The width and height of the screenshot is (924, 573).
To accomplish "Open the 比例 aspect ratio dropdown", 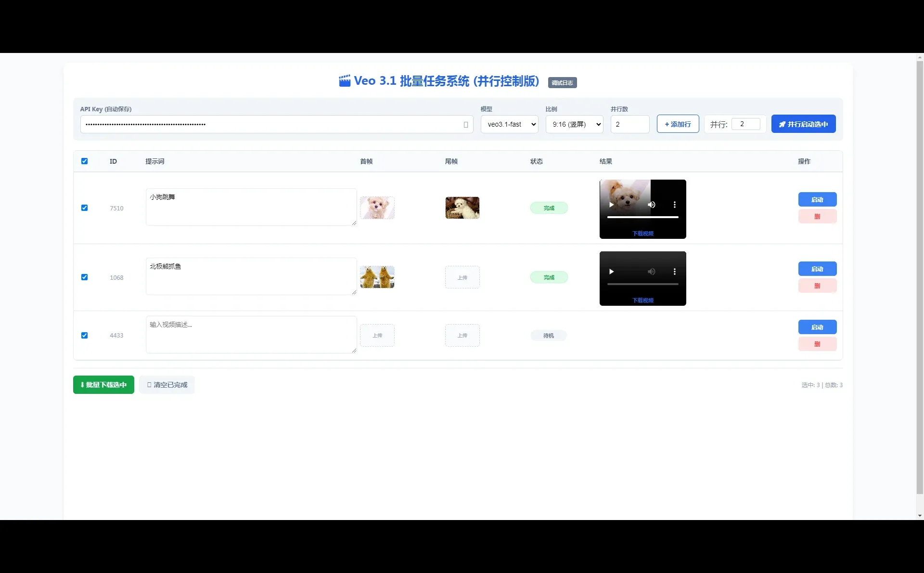I will (574, 124).
